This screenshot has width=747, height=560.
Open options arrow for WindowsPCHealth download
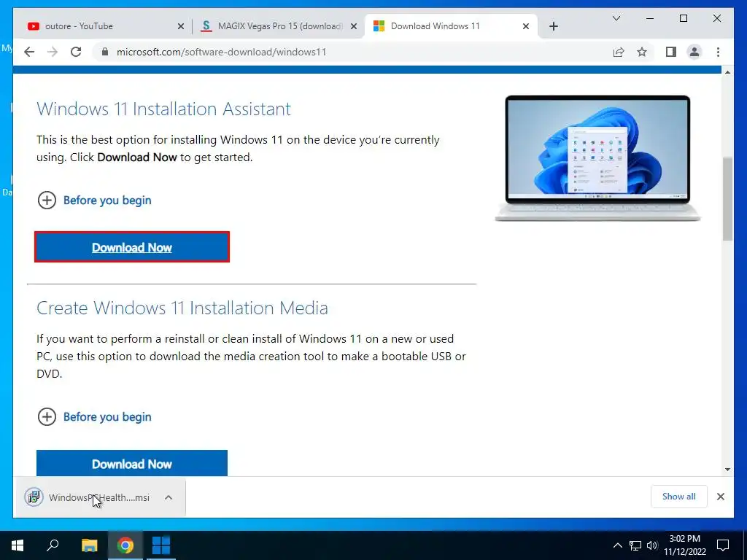tap(169, 497)
